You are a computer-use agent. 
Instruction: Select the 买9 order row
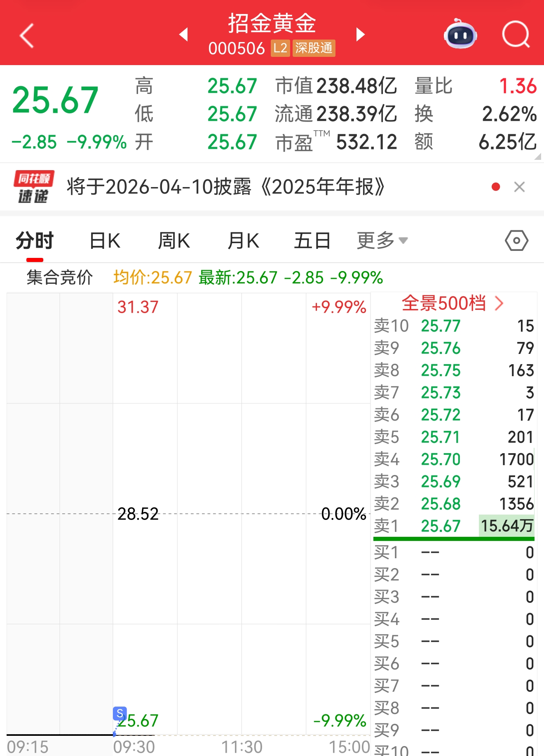(454, 730)
